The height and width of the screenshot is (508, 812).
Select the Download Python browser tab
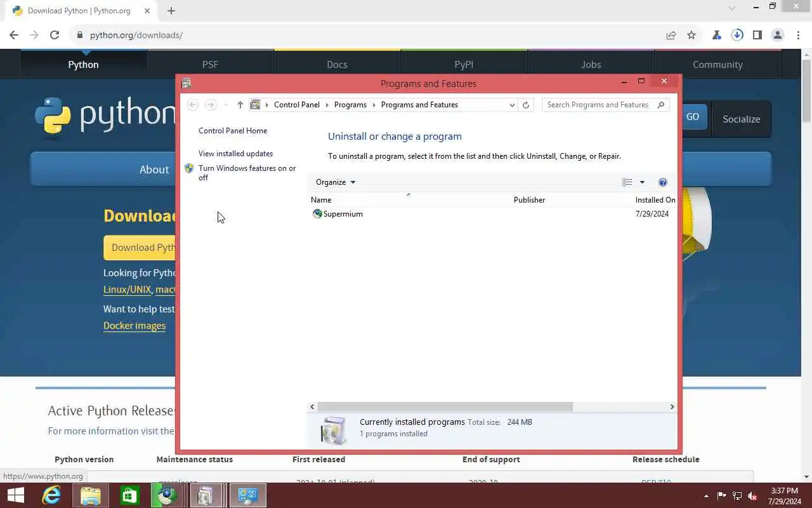pyautogui.click(x=79, y=11)
